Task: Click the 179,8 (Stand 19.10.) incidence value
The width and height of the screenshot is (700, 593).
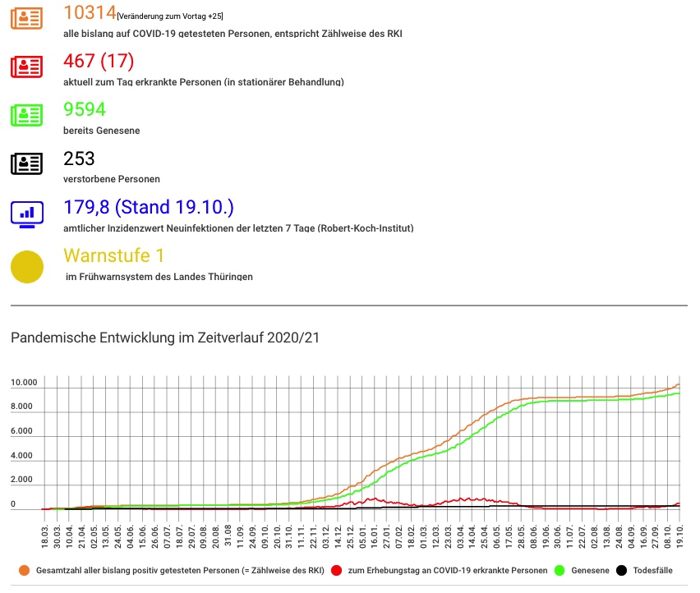Action: 149,207
